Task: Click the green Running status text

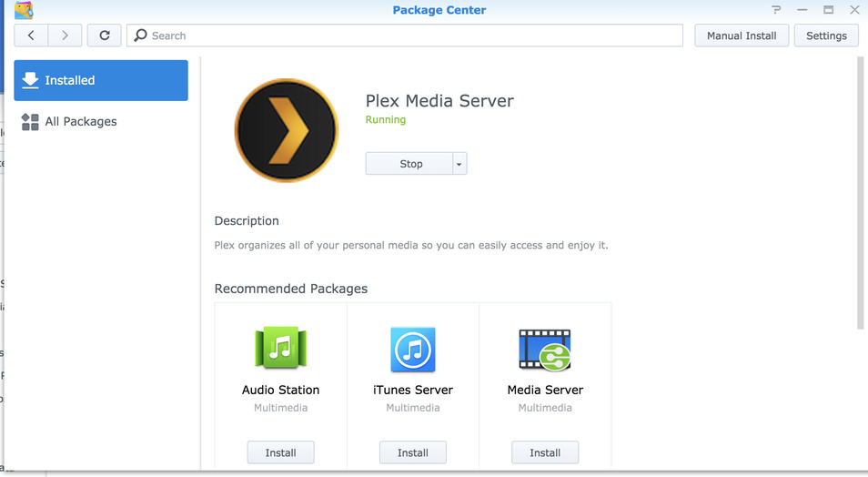Action: pyautogui.click(x=385, y=119)
